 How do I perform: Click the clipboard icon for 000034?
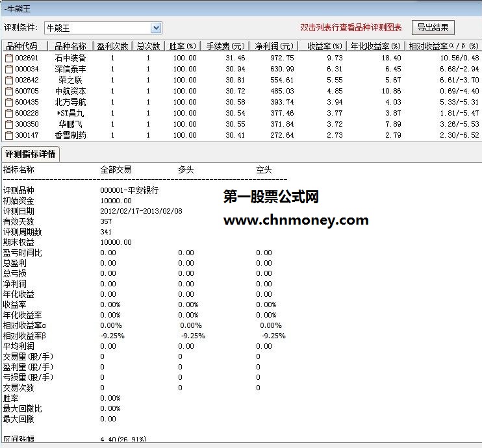[x=9, y=69]
